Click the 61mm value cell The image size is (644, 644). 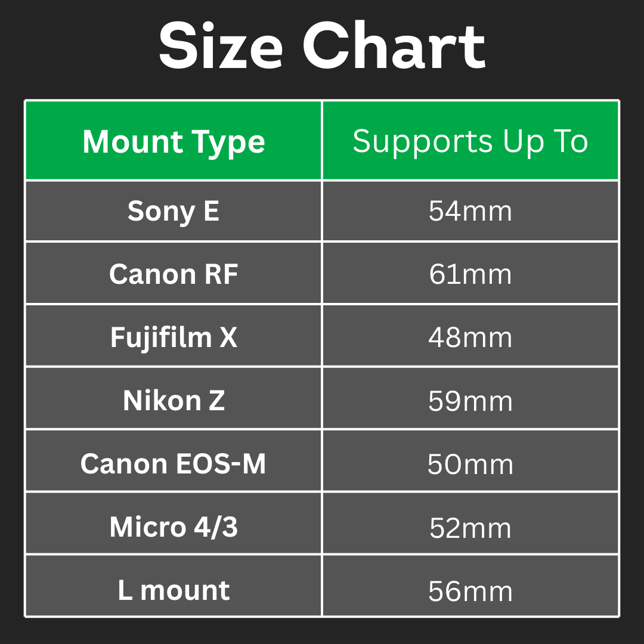tap(470, 274)
